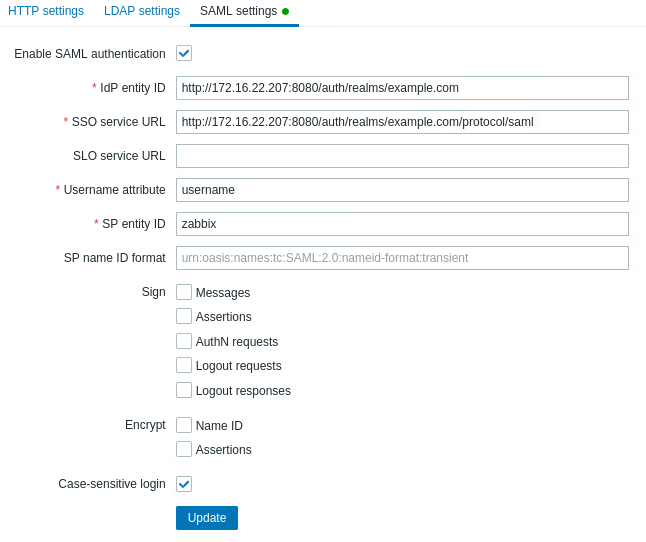
Task: Enable Name ID encryption
Action: point(184,425)
